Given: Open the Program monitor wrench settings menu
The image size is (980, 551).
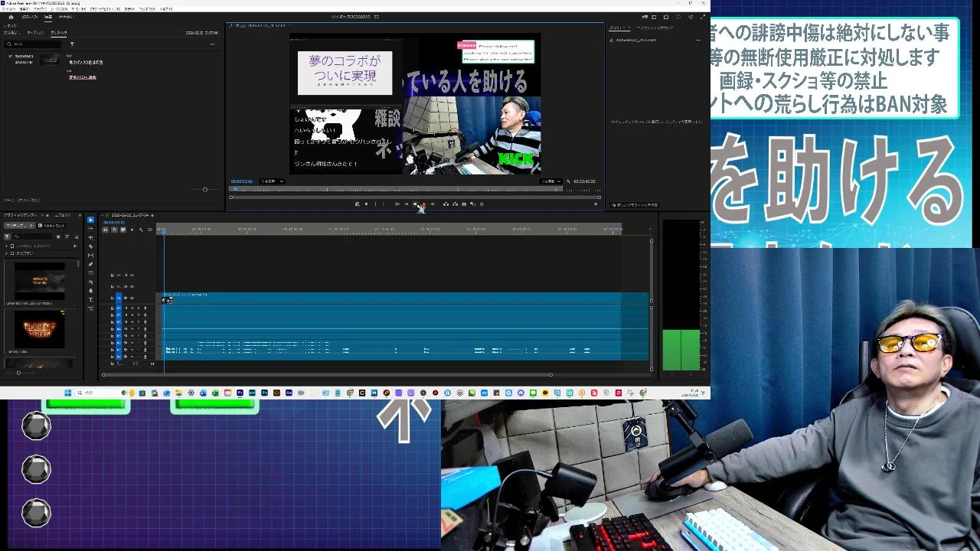Looking at the screenshot, I should click(x=567, y=181).
